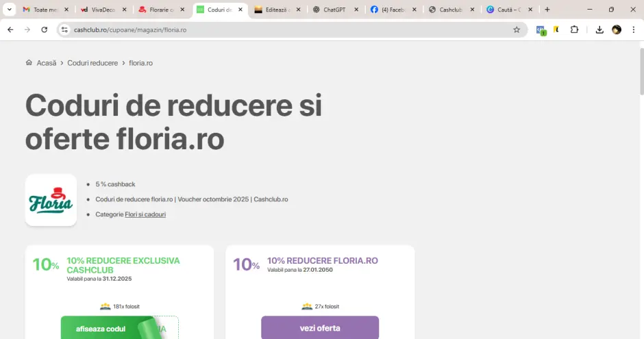
Task: Open the tab search dropdown arrow
Action: (x=9, y=10)
